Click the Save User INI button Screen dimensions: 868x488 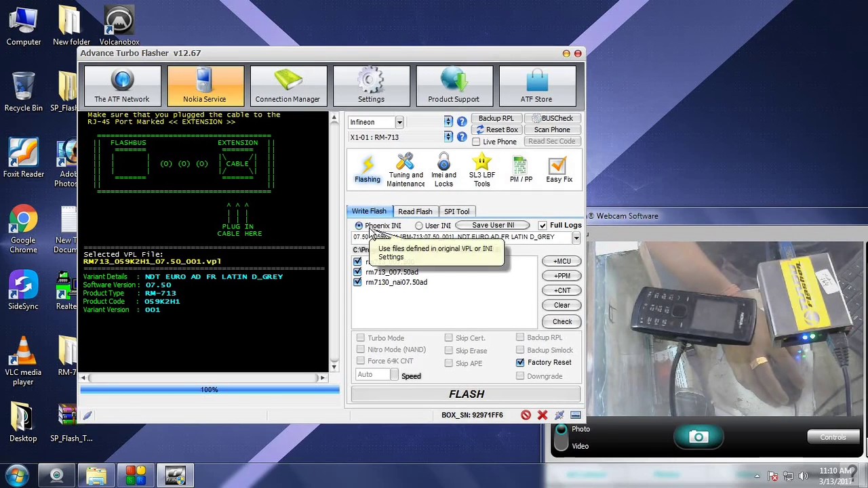pos(493,225)
